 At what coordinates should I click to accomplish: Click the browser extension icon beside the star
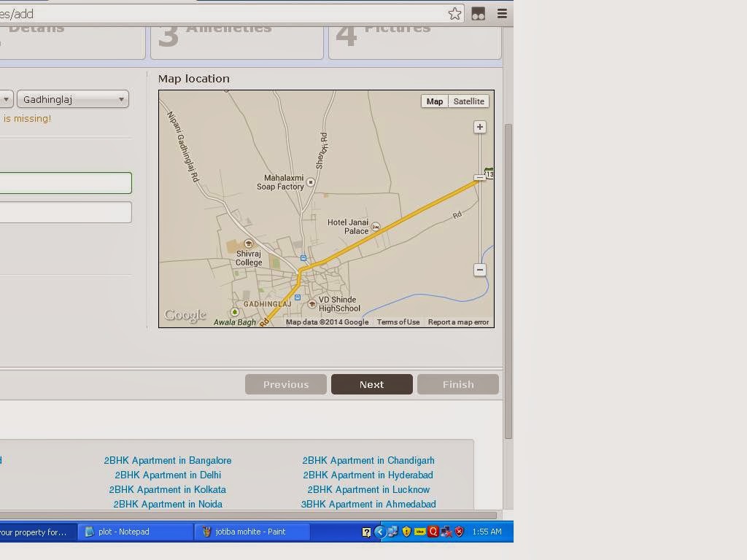479,14
